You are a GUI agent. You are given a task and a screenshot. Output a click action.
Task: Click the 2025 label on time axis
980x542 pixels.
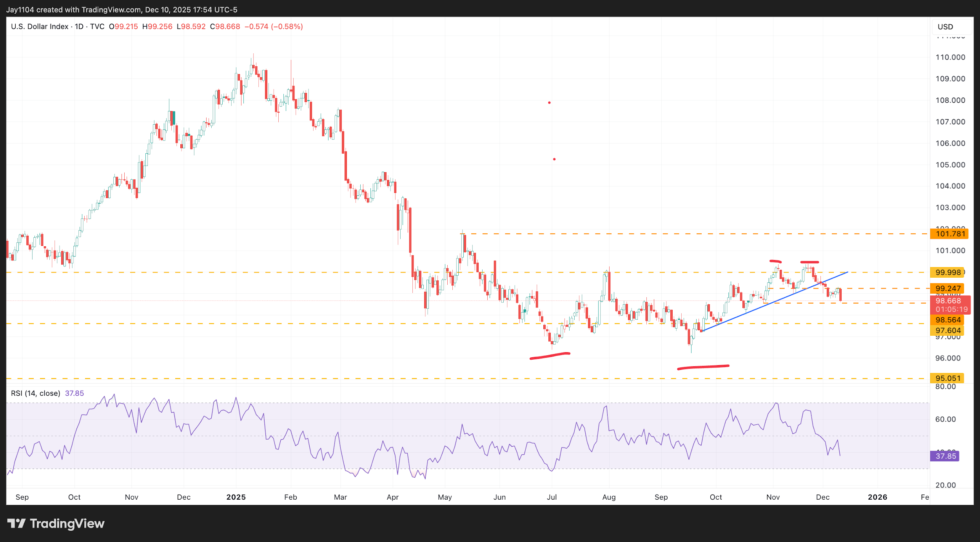236,497
